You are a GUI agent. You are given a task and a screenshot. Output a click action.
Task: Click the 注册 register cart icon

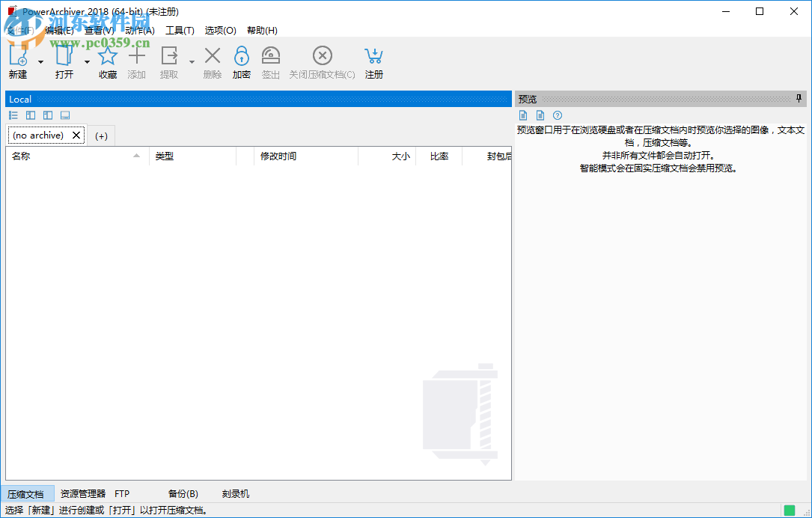(373, 56)
